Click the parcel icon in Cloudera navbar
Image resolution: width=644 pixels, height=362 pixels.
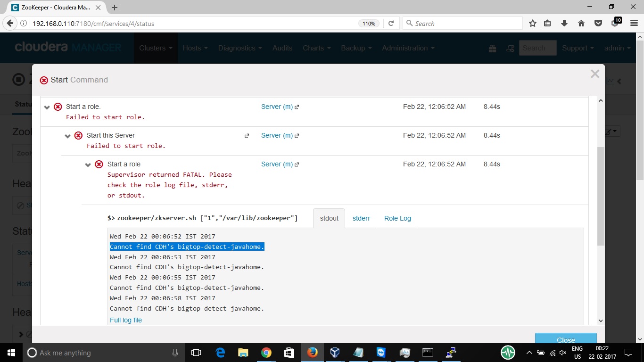click(492, 48)
